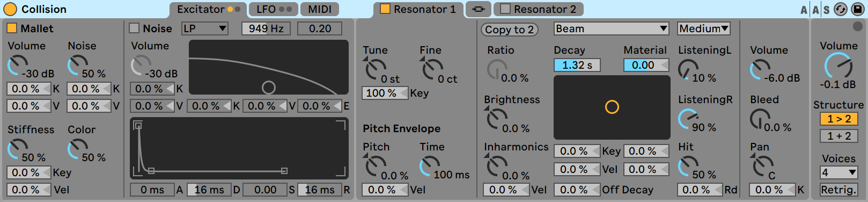The image size is (868, 202).
Task: Click the Hit knob
Action: 688,167
